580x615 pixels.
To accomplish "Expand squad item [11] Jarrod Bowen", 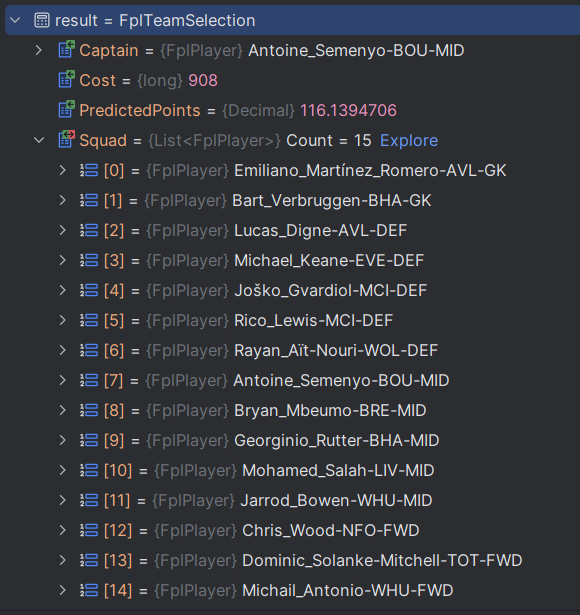I will (x=62, y=500).
